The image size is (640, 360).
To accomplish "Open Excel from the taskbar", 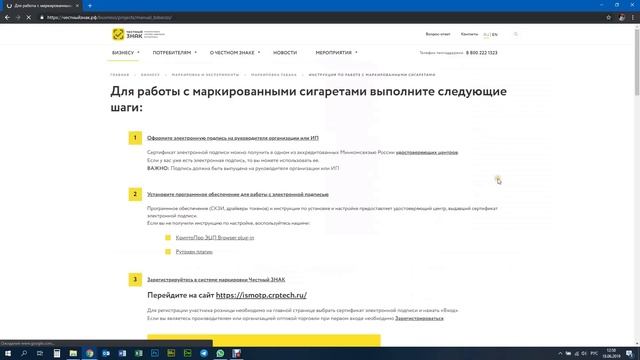I will 138,353.
